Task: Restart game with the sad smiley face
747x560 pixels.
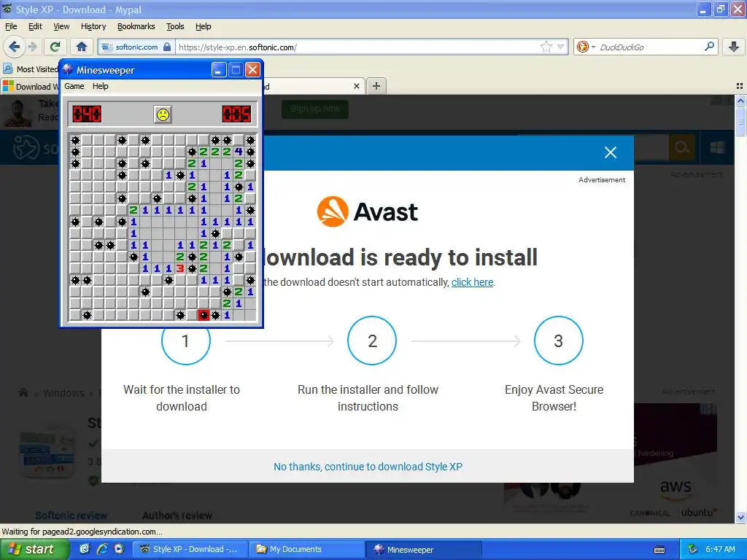Action: point(163,114)
